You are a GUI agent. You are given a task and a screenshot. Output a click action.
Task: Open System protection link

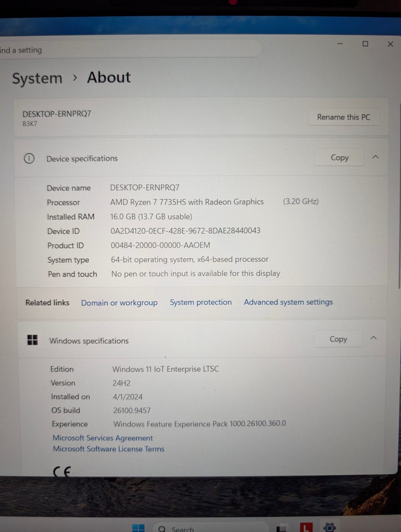click(200, 303)
